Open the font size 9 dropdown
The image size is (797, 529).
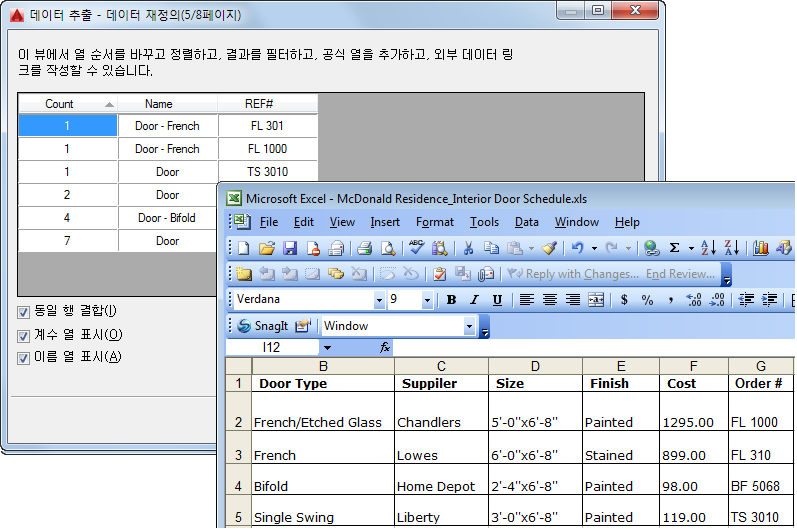[427, 300]
